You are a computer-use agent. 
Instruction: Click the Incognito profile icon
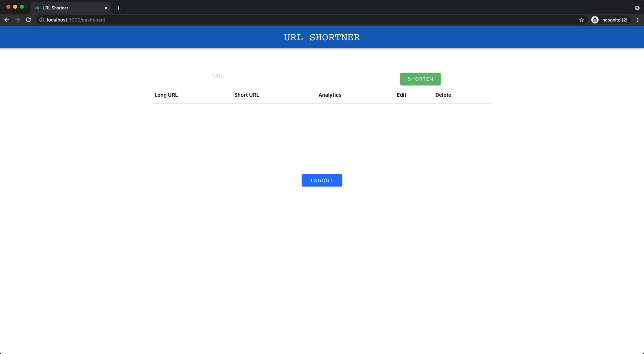pyautogui.click(x=595, y=20)
